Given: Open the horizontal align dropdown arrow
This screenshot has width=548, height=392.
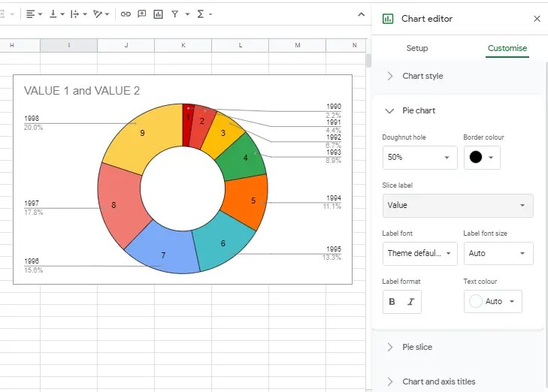Looking at the screenshot, I should 40,14.
